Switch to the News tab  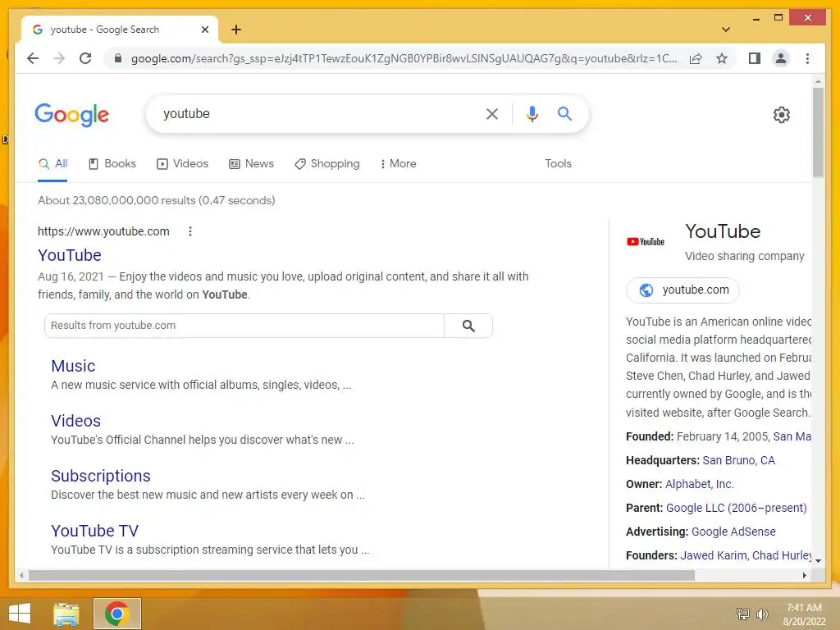251,164
